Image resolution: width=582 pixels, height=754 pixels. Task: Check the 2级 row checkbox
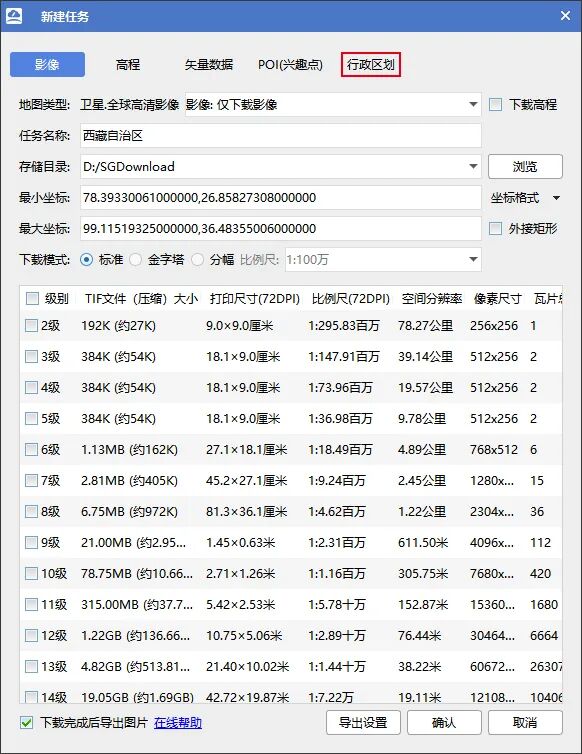[x=31, y=326]
